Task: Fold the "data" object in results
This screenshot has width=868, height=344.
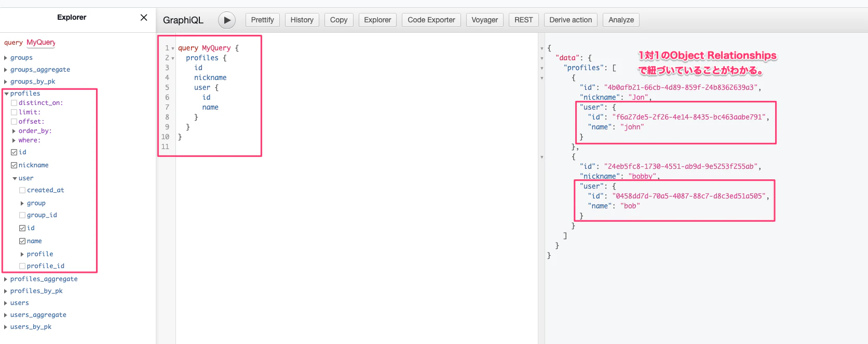Action: pyautogui.click(x=542, y=58)
